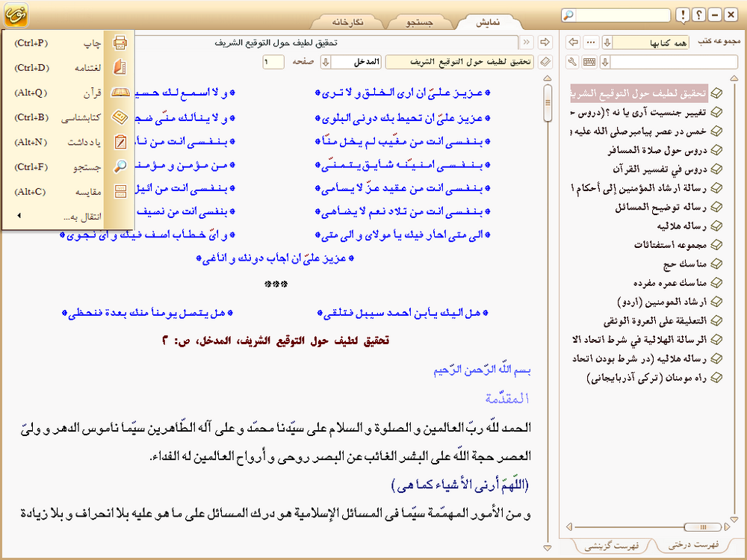Click the book filter input field
Screen dimensions: 747x560
point(674,62)
